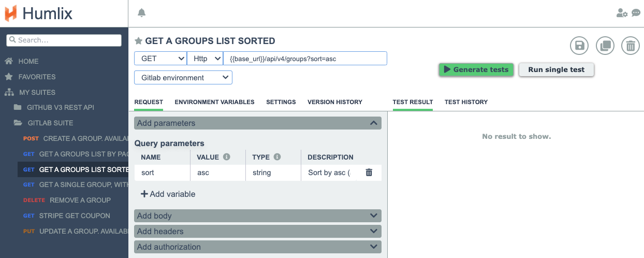Click the notification bell icon
The image size is (644, 258).
click(x=141, y=13)
